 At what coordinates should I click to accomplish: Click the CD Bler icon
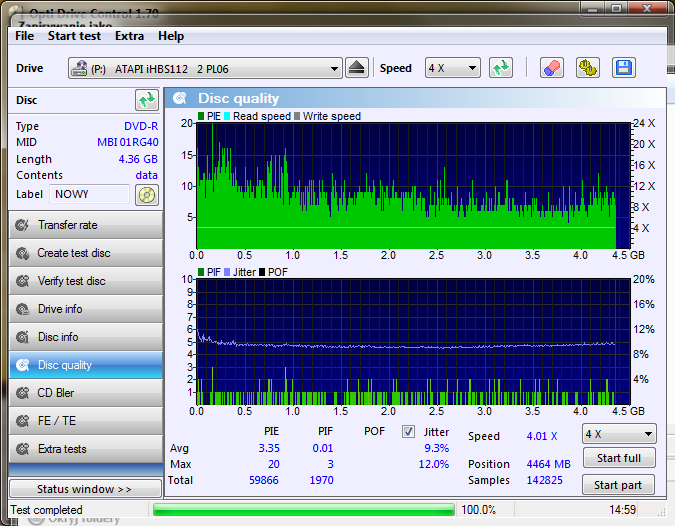coord(22,393)
